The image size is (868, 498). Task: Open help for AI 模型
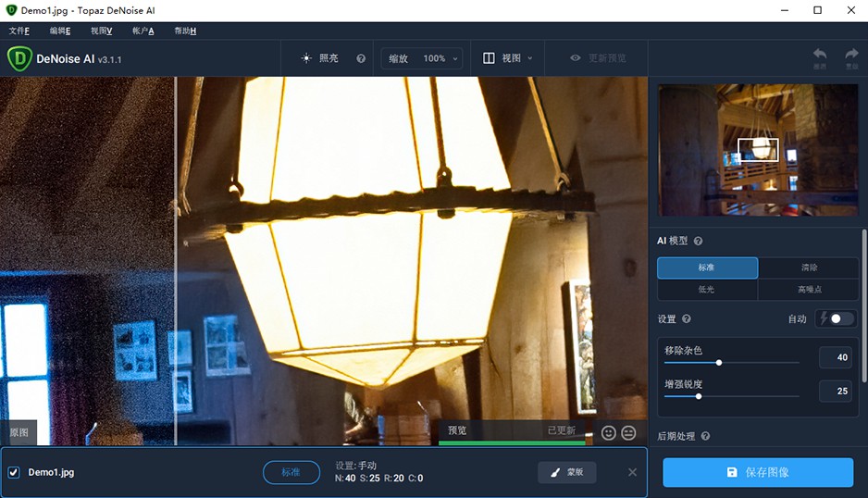(698, 241)
